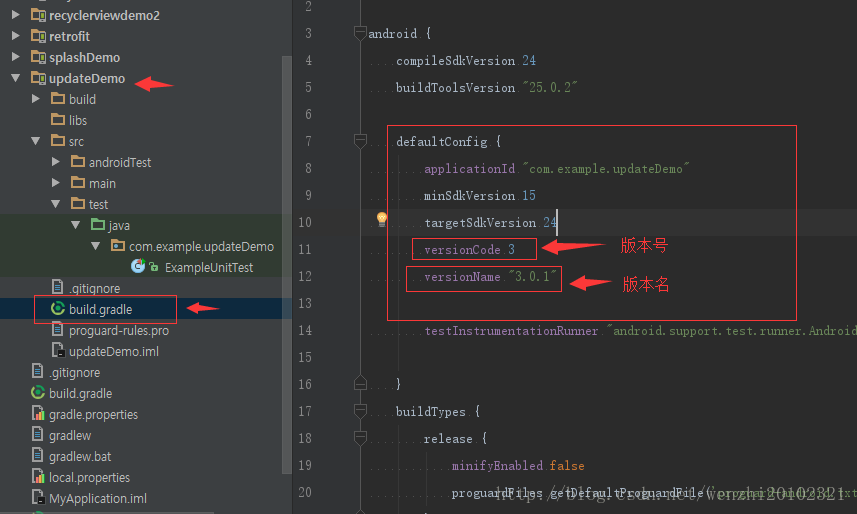Click the root build.gradle gradle icon
Image resolution: width=857 pixels, height=514 pixels.
point(38,393)
